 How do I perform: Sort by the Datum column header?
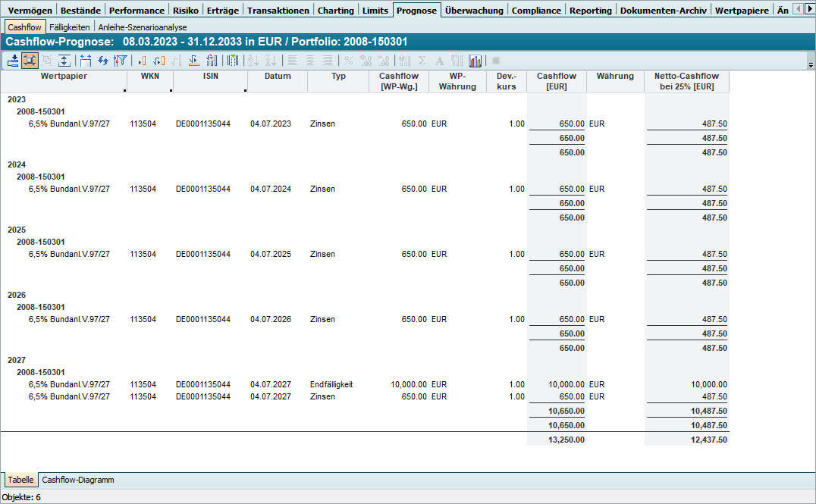point(278,77)
